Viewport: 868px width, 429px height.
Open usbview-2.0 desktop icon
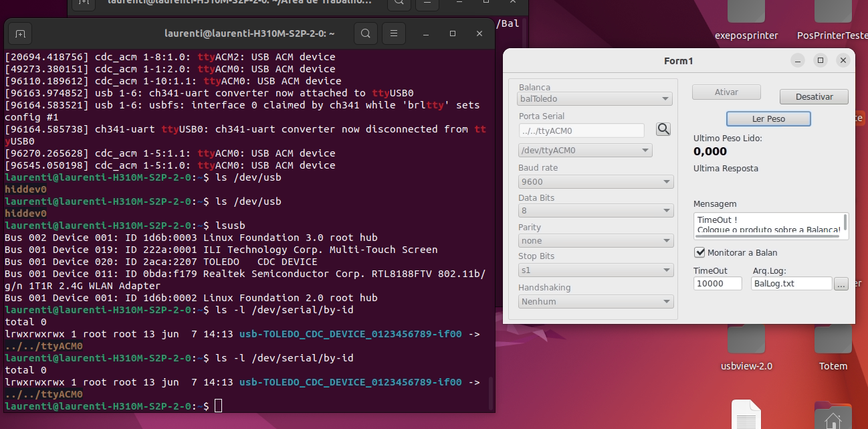(x=746, y=348)
